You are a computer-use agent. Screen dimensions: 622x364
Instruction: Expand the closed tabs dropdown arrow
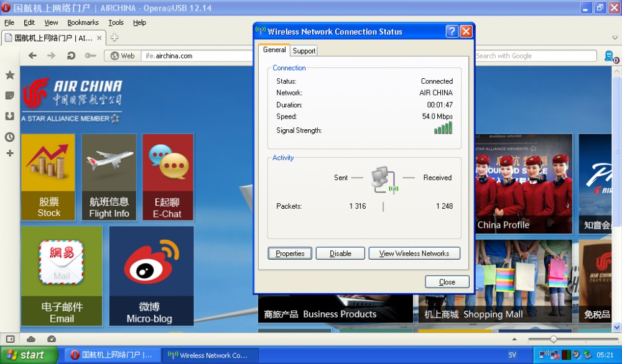(x=615, y=38)
